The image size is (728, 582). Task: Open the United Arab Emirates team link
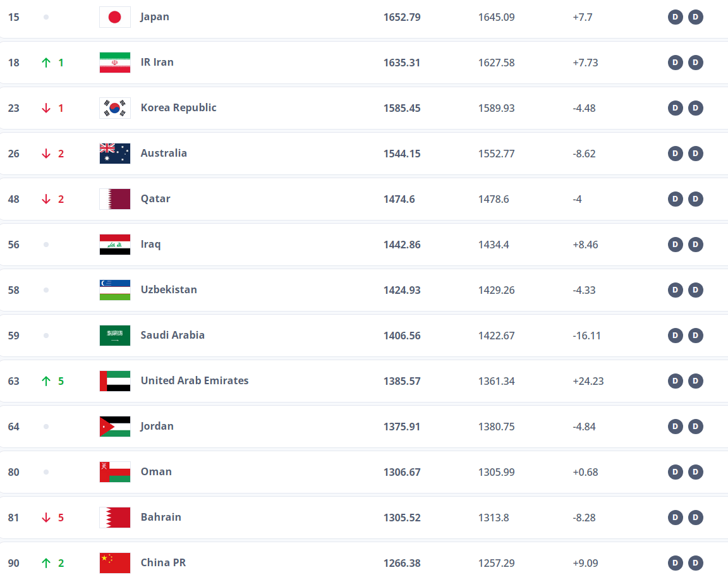pyautogui.click(x=195, y=380)
